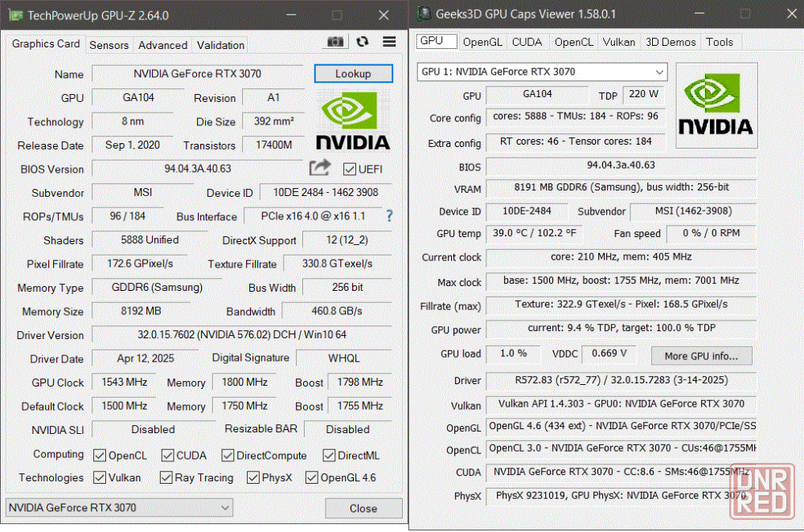Click the GPU-Z refresh icon
Image resolution: width=804 pixels, height=532 pixels.
(363, 42)
